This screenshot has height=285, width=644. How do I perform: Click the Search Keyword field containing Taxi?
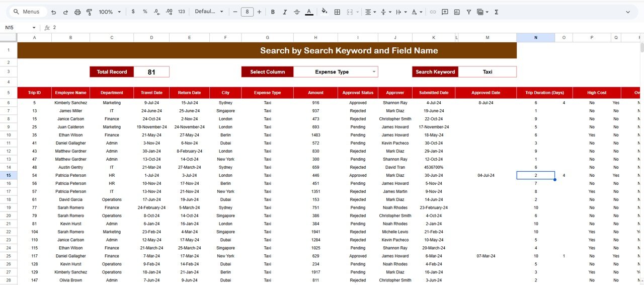(487, 72)
